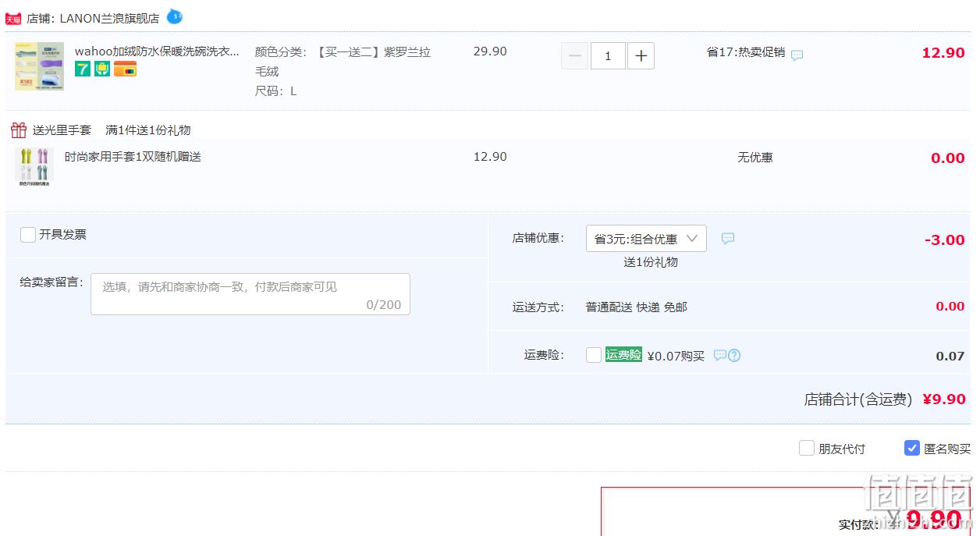Click the green 运费险 label tag
This screenshot has width=980, height=536.
click(623, 355)
